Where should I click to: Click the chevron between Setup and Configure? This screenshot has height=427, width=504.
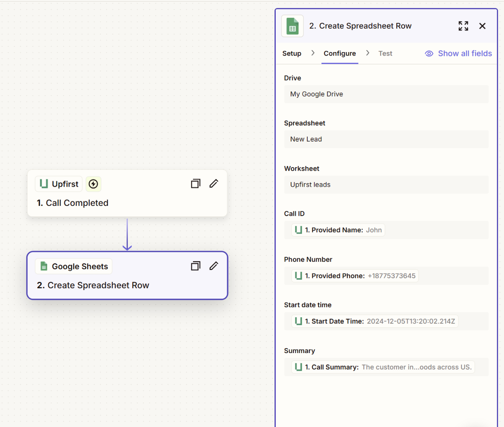pos(313,53)
